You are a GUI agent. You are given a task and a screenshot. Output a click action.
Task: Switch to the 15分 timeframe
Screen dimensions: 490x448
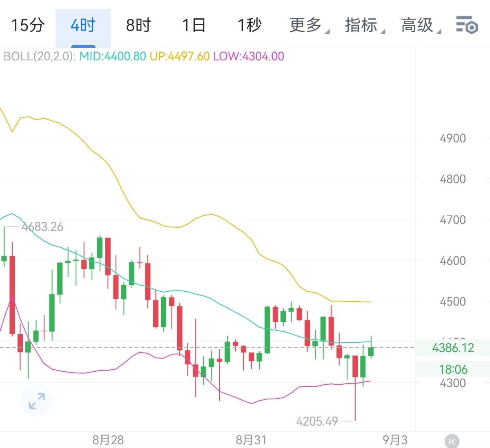pos(27,25)
